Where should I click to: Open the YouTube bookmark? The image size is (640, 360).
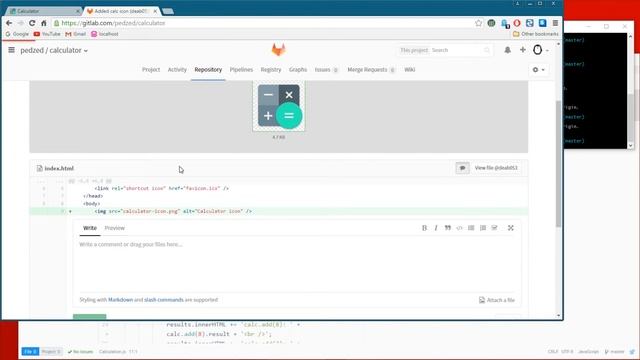[x=47, y=34]
